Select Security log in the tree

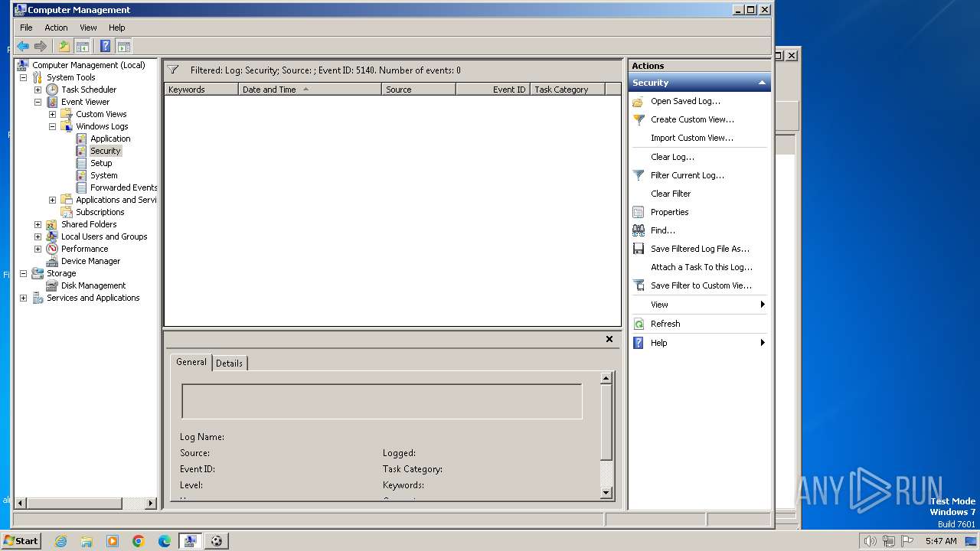(106, 151)
